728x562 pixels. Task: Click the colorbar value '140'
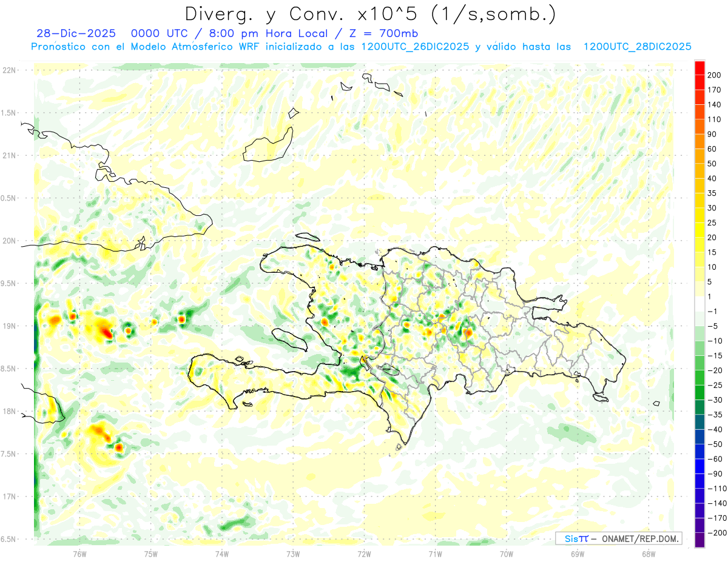[x=715, y=105]
